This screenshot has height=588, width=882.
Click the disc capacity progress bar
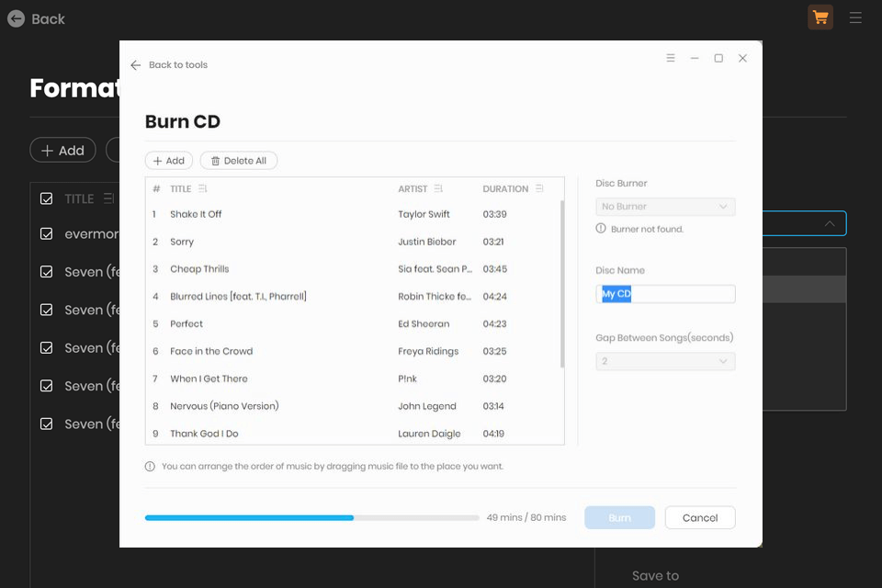pyautogui.click(x=311, y=517)
